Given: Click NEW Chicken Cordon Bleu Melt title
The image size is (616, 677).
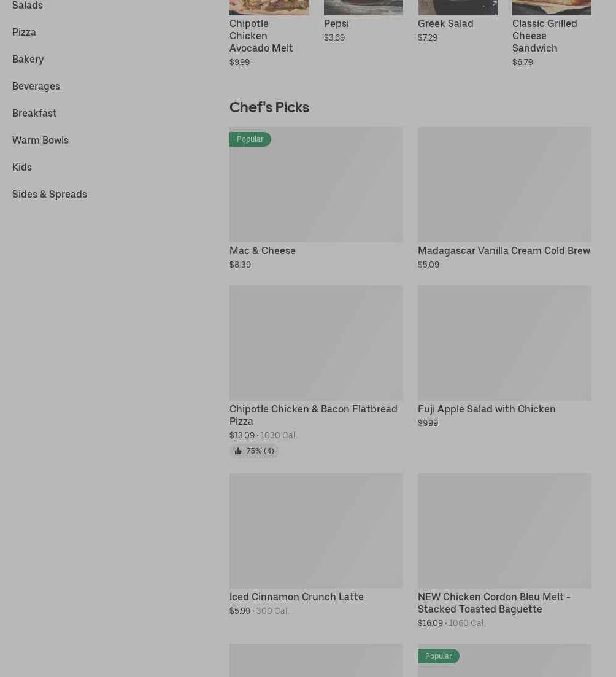Looking at the screenshot, I should [494, 603].
